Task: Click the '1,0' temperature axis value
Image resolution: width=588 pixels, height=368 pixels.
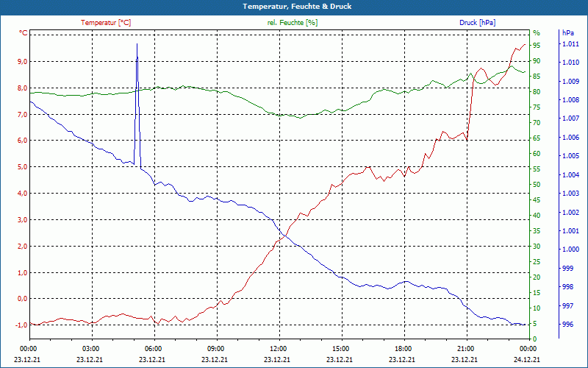Action: coord(23,272)
